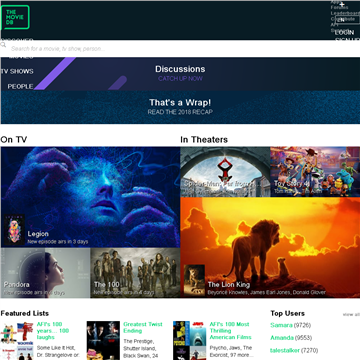
Task: Open AFI's 100 laughs list collage
Action: [17, 341]
